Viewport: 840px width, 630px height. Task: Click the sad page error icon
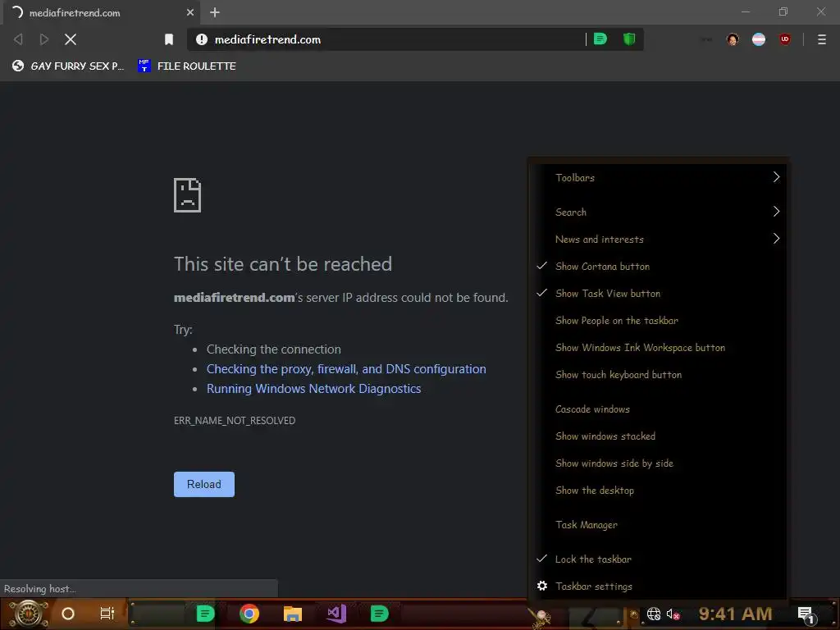click(188, 195)
